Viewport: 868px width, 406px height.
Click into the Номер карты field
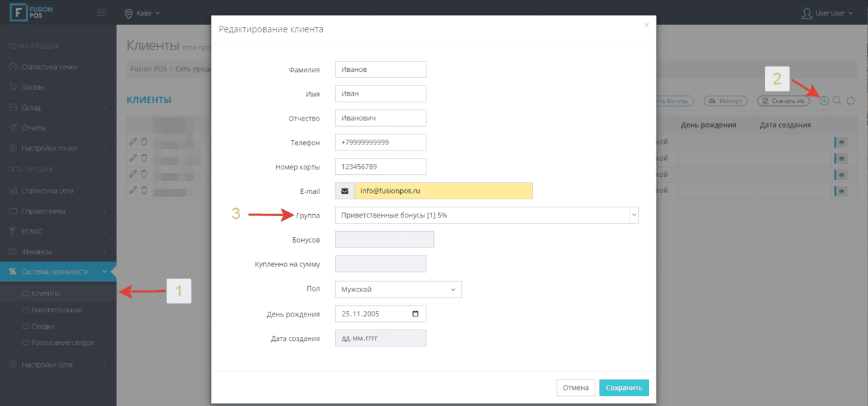point(380,167)
